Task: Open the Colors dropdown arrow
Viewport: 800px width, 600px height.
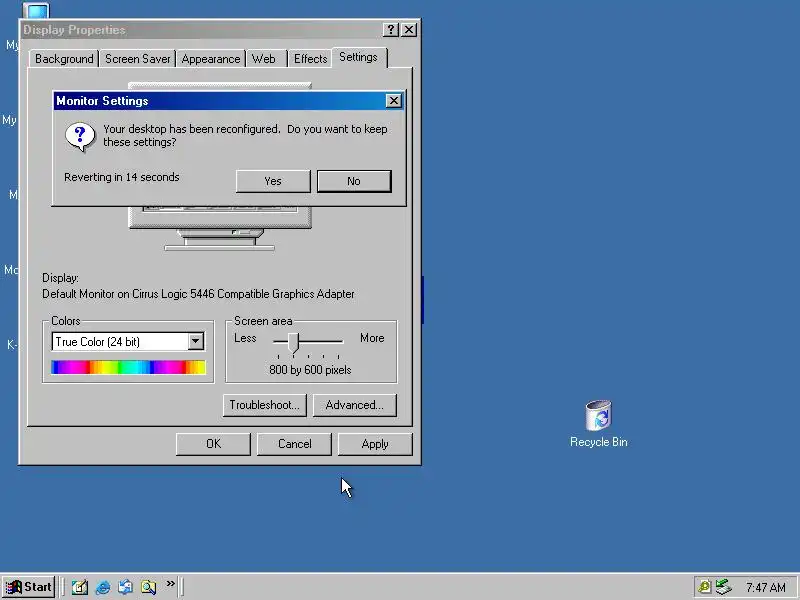Action: pyautogui.click(x=195, y=341)
